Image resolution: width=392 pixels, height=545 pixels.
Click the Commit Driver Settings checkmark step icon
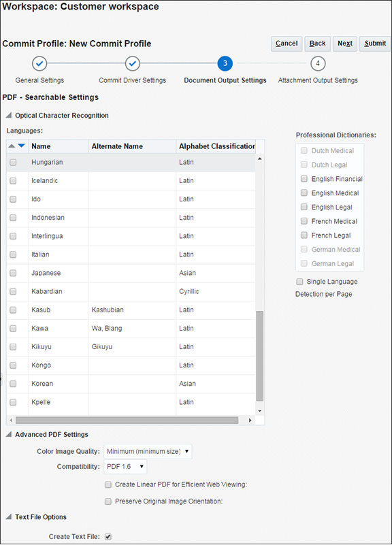[133, 63]
